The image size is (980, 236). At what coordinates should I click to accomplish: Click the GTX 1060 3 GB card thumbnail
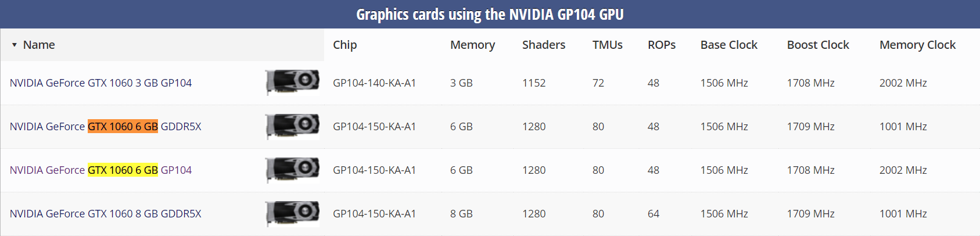tap(292, 82)
